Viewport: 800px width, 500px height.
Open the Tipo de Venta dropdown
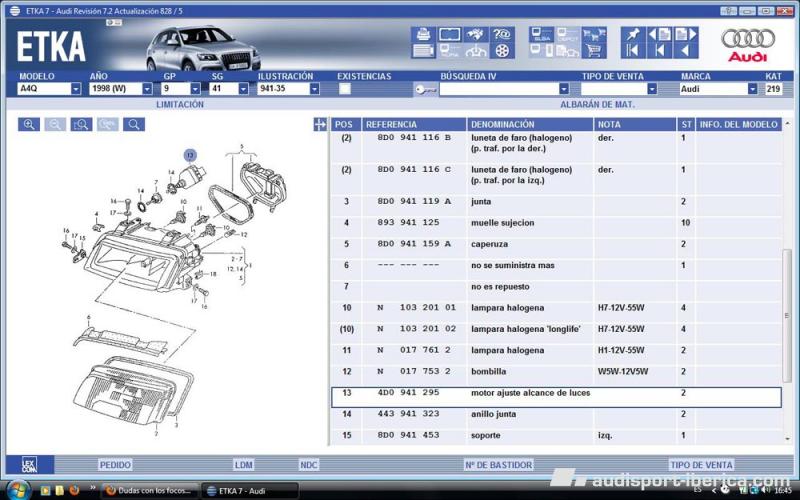click(x=652, y=89)
